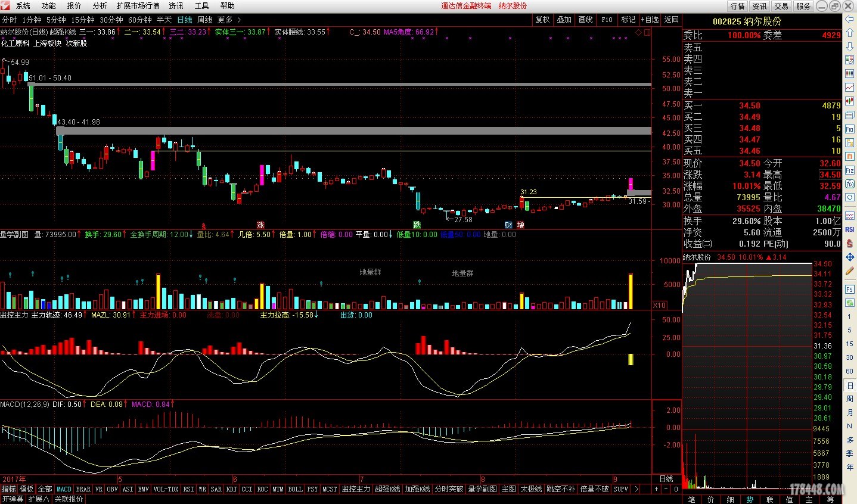Open the 功能 menu
The image size is (857, 504).
[49, 5]
